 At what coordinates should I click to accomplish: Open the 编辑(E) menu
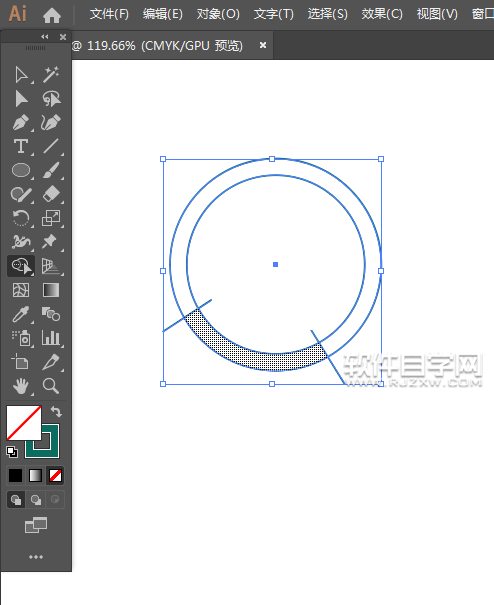pyautogui.click(x=162, y=14)
